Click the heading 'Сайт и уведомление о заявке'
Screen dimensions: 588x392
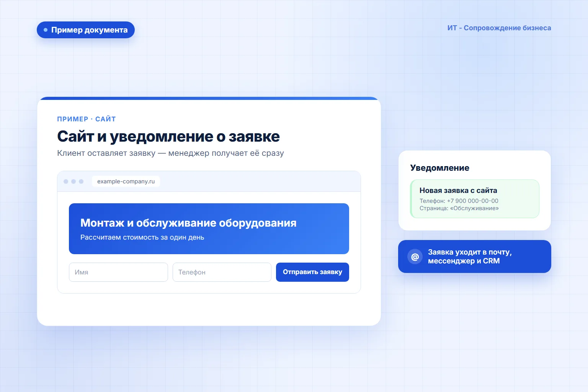168,136
